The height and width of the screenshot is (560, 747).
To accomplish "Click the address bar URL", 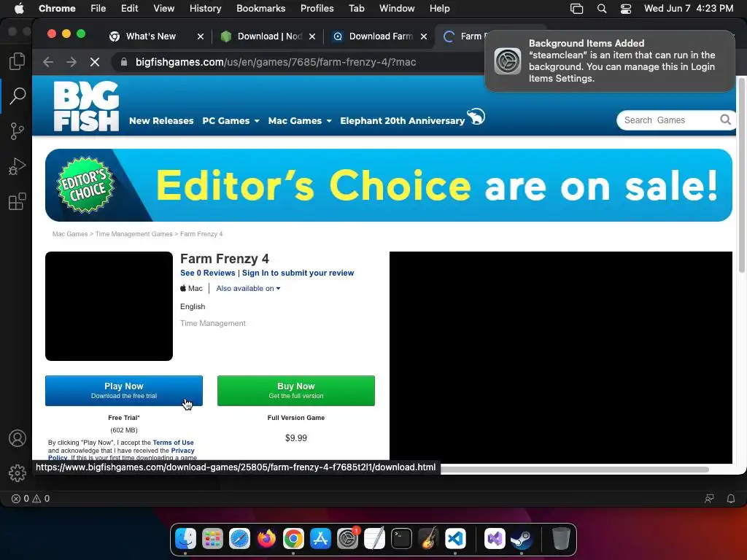I will tap(275, 62).
